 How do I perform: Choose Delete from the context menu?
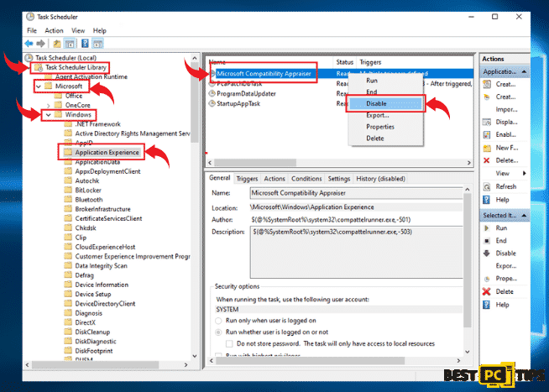(385, 139)
